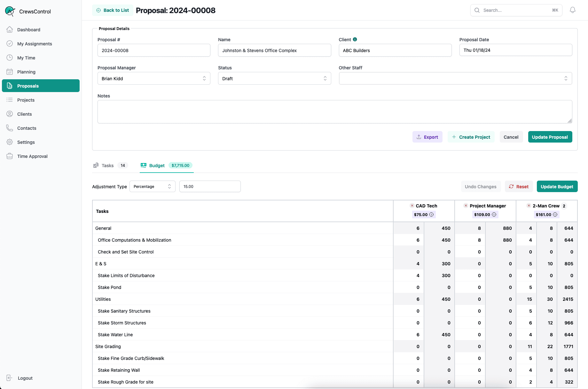Click into the Notes text area
The image size is (588, 389).
334,112
